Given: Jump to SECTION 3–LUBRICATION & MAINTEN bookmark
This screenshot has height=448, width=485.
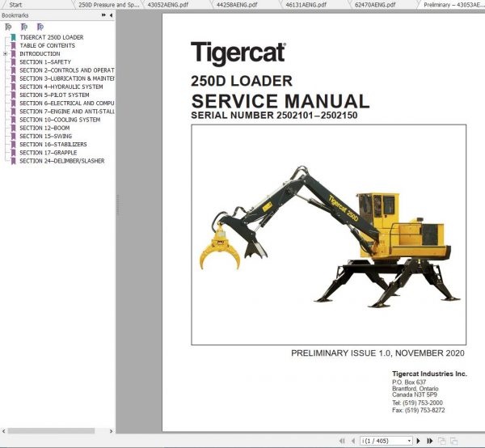Looking at the screenshot, I should pos(67,78).
